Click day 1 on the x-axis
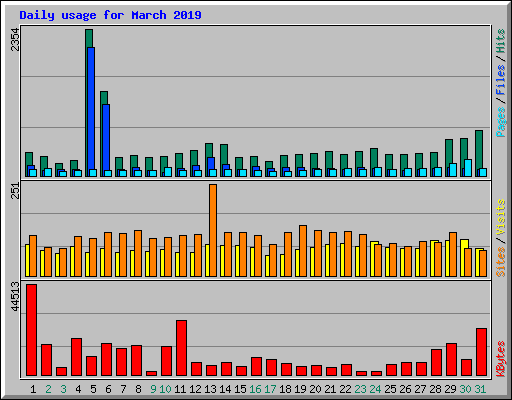The image size is (512, 400). pyautogui.click(x=33, y=389)
